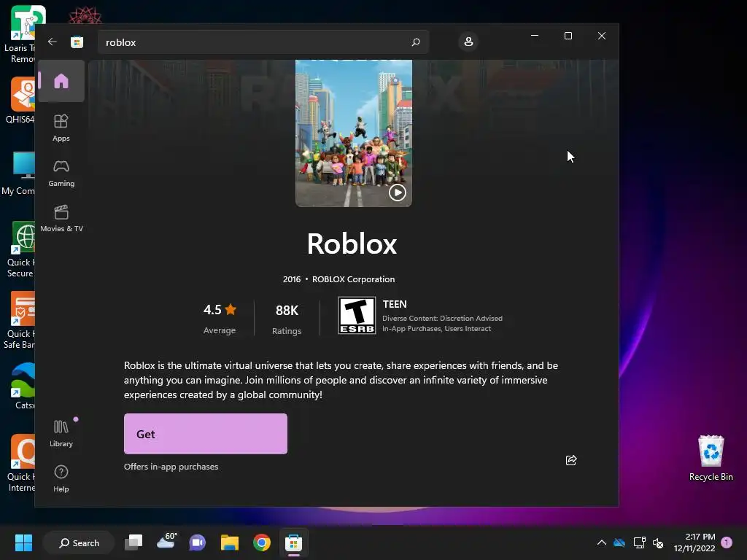Open the Gaming section in sidebar

pos(61,174)
